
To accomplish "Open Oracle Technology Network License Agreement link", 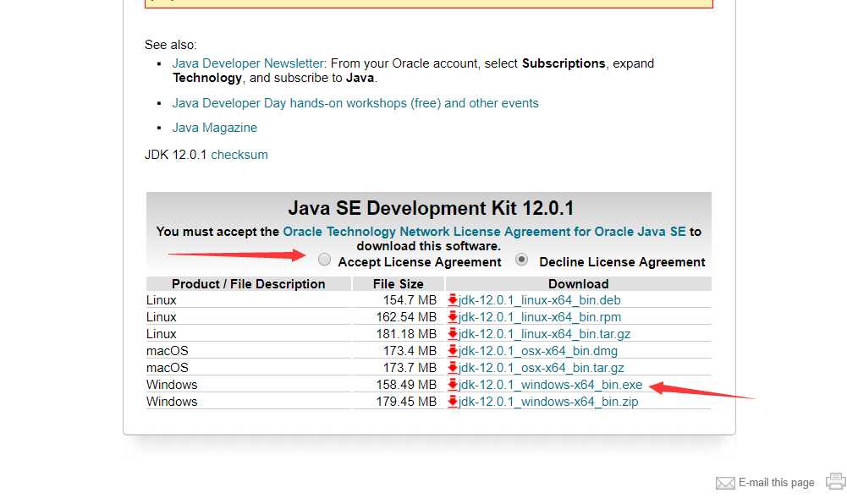I will (x=484, y=232).
